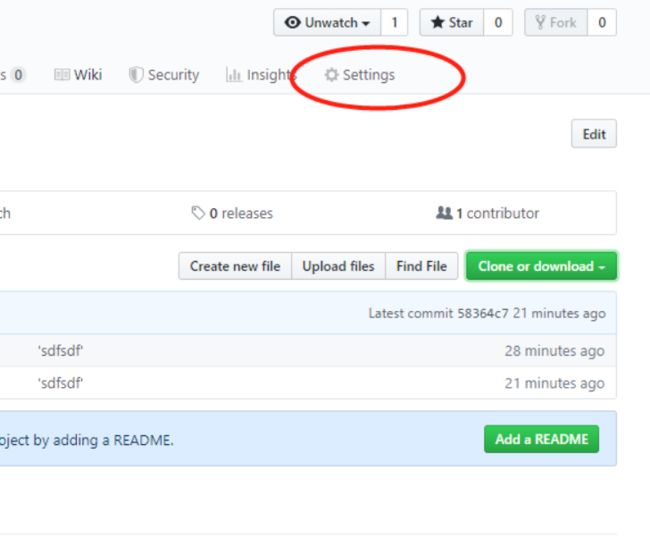Click the contributors people icon

[444, 213]
